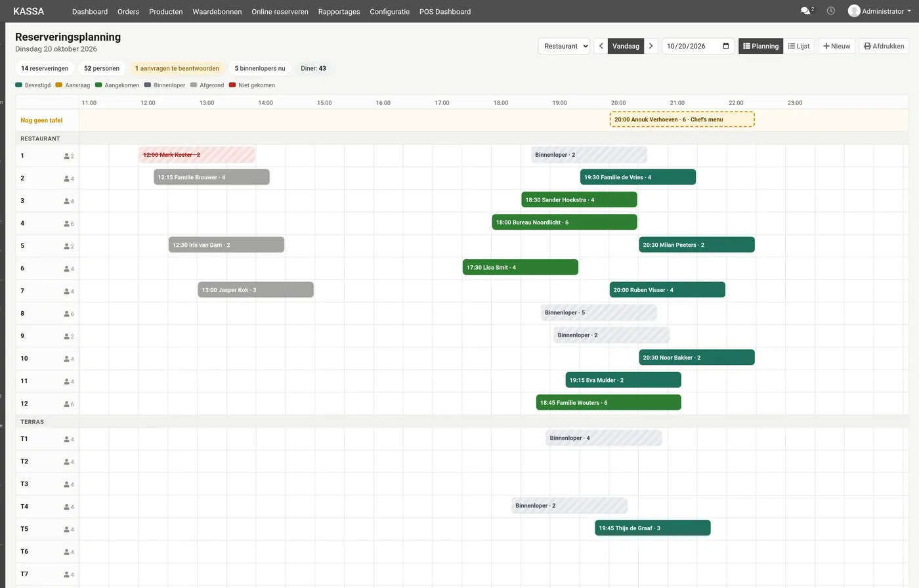
Task: Click table row label T4
Action: click(24, 507)
